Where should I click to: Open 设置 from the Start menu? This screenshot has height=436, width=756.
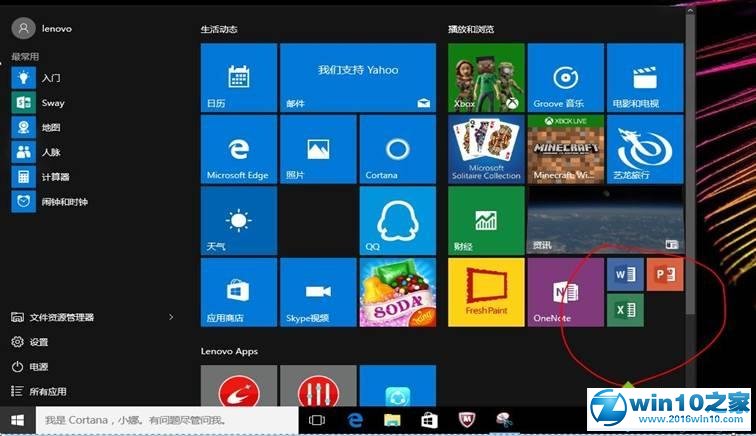38,342
